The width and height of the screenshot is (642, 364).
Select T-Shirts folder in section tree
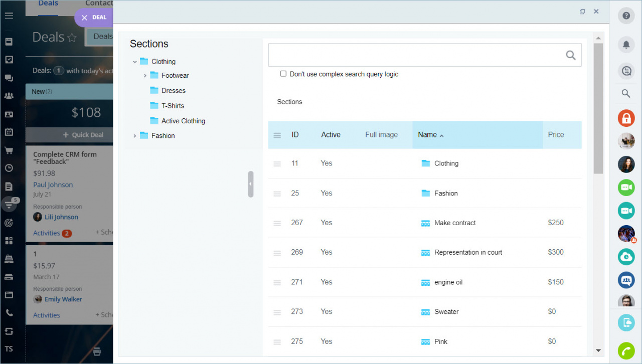(x=173, y=106)
